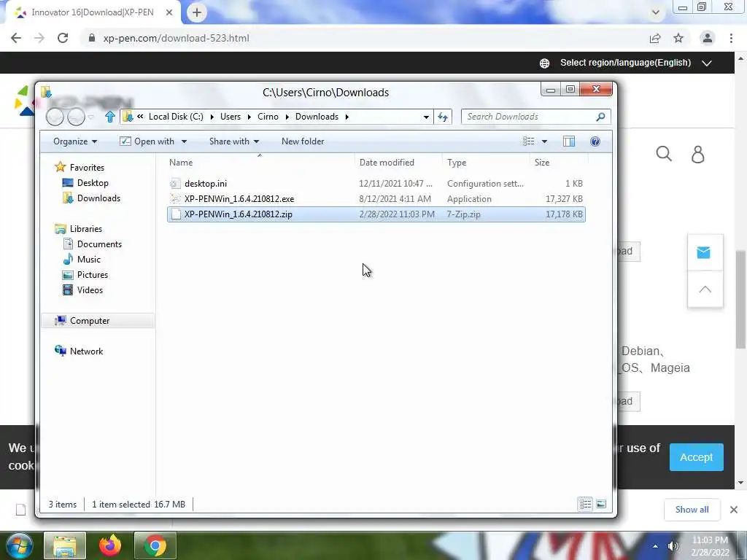The width and height of the screenshot is (747, 560).
Task: Click the refresh button beside address bar in Explorer
Action: coord(443,117)
